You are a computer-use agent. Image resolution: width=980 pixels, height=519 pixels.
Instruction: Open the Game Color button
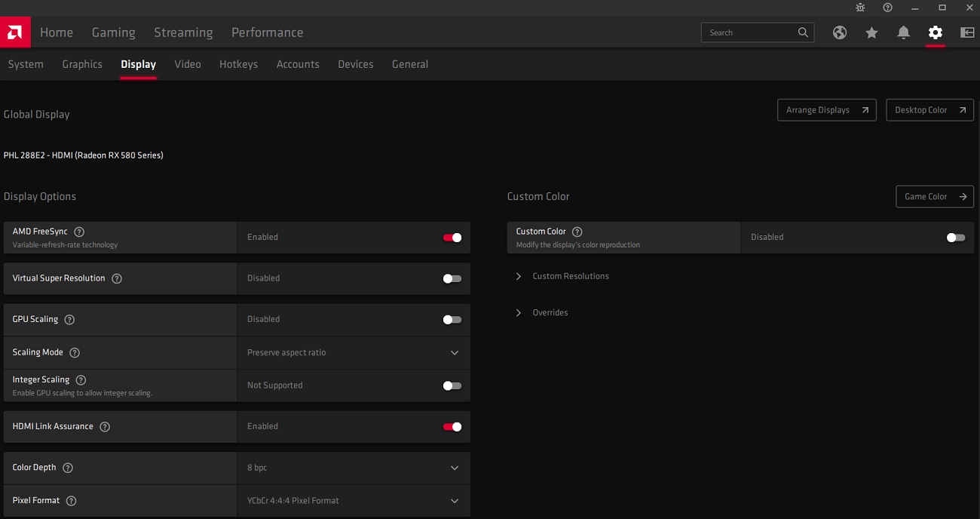935,197
